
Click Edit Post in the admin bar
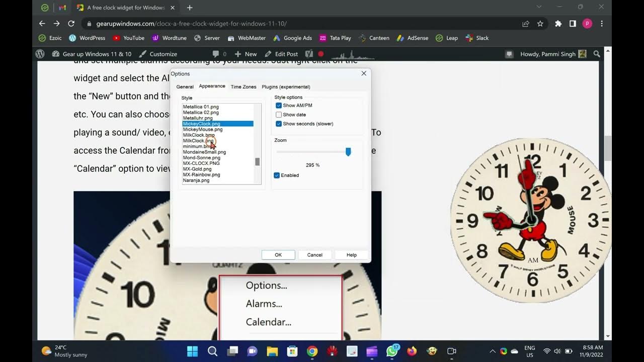click(x=281, y=54)
